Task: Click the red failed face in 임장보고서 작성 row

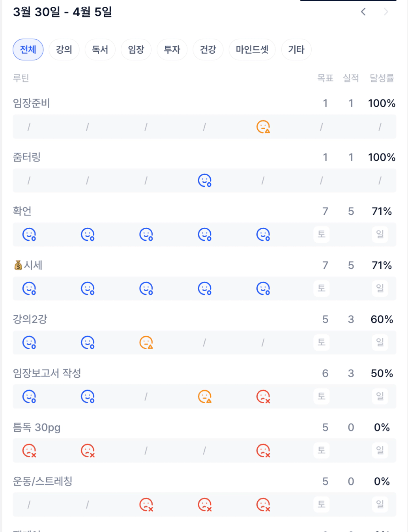Action: pyautogui.click(x=263, y=397)
